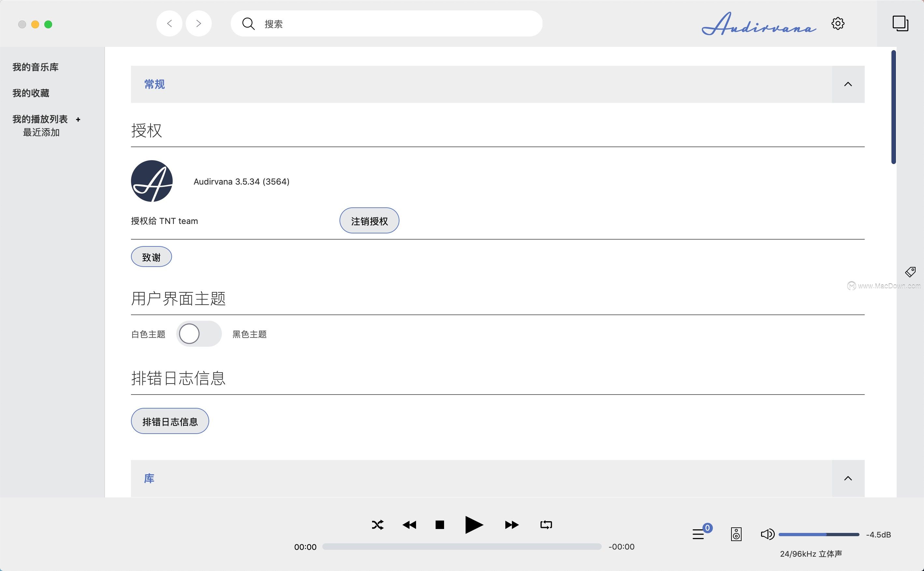The height and width of the screenshot is (571, 924).
Task: Click the remaining time -00:00 label
Action: click(621, 547)
